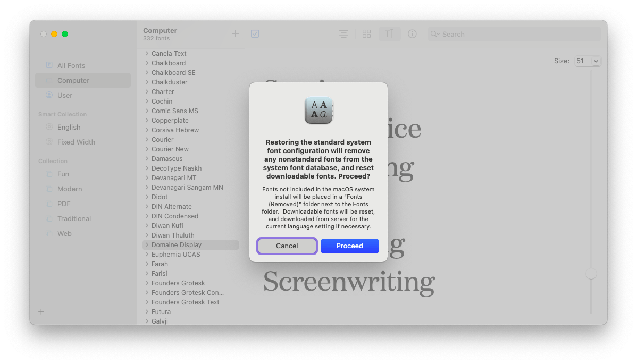The height and width of the screenshot is (364, 637).
Task: Expand the Didot font family
Action: (x=147, y=197)
